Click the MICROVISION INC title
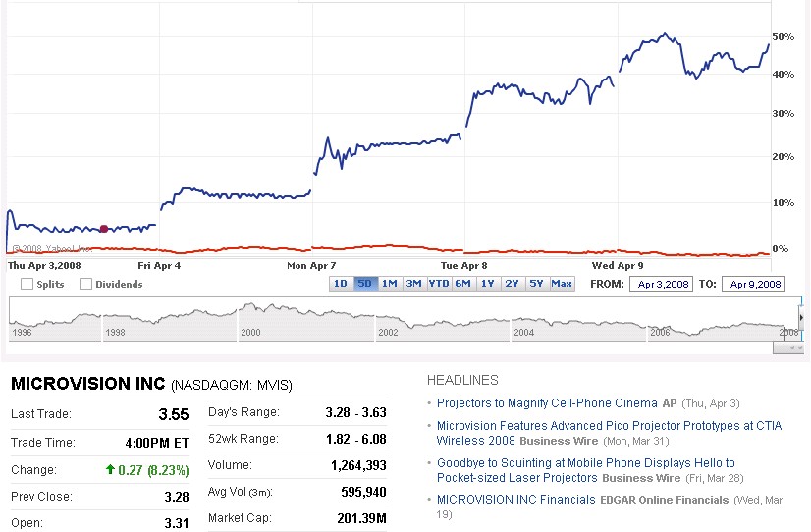This screenshot has width=811, height=532. click(88, 384)
